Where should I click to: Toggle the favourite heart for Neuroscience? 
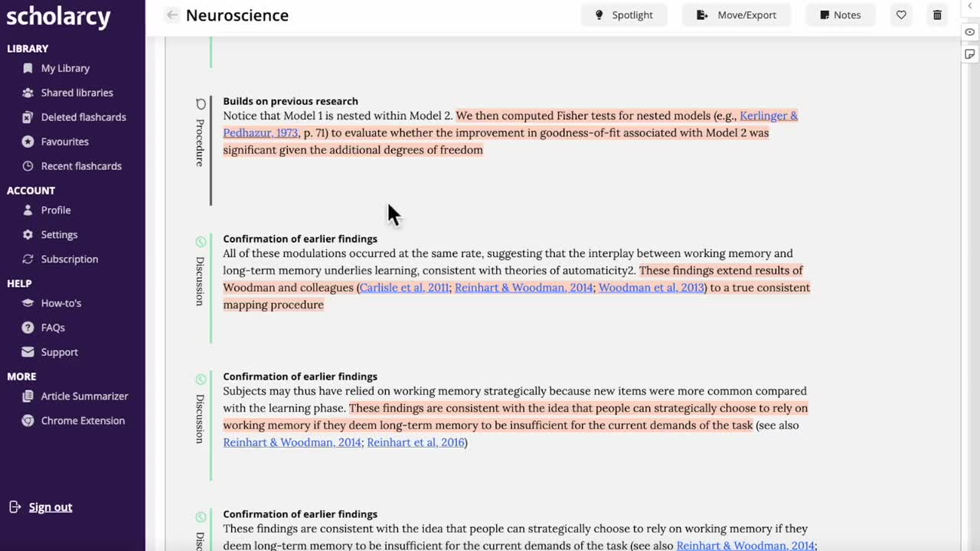coord(901,15)
